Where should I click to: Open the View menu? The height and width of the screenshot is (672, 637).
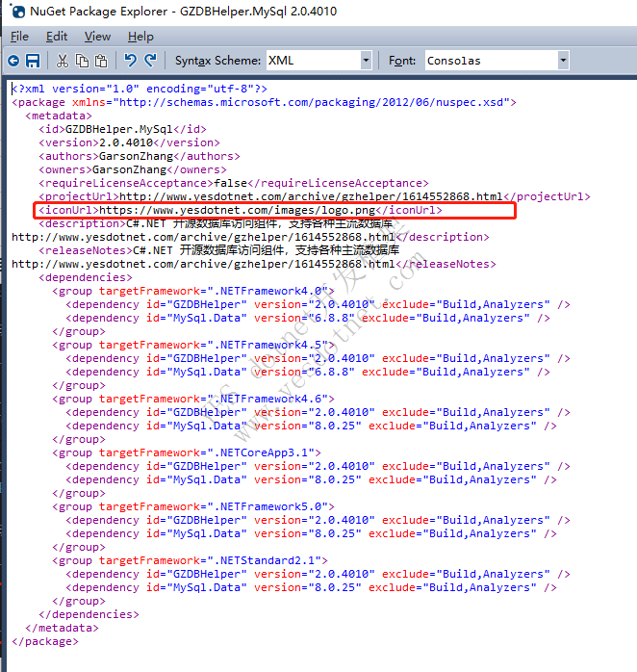[x=97, y=36]
